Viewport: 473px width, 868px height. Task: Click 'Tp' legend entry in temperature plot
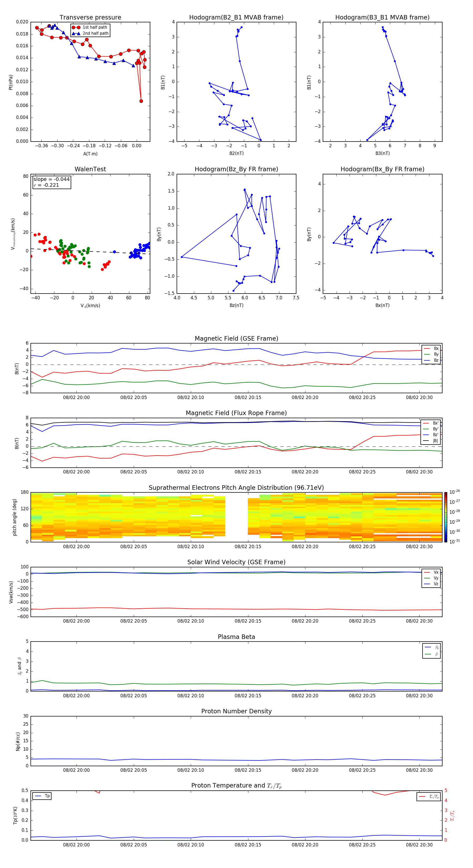tap(42, 796)
